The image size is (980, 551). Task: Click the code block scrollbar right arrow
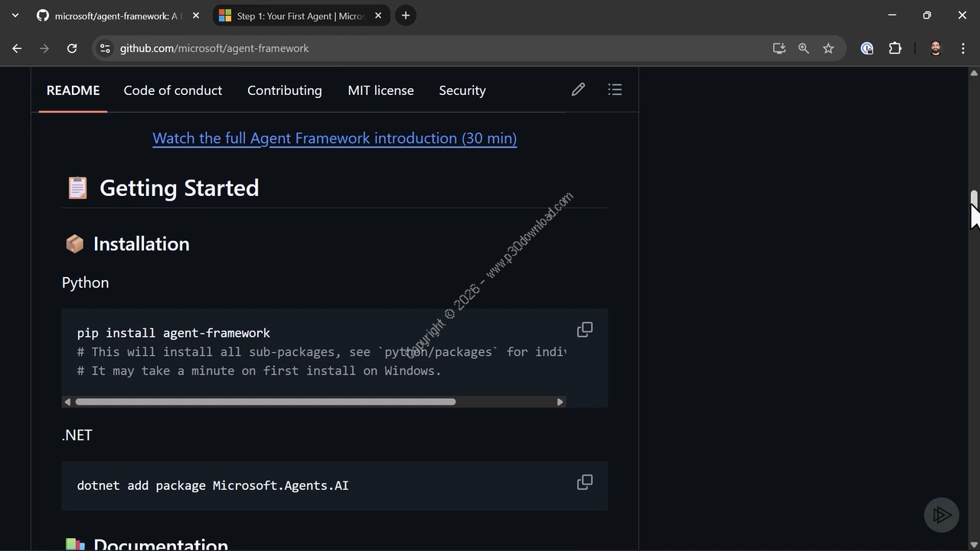point(560,402)
